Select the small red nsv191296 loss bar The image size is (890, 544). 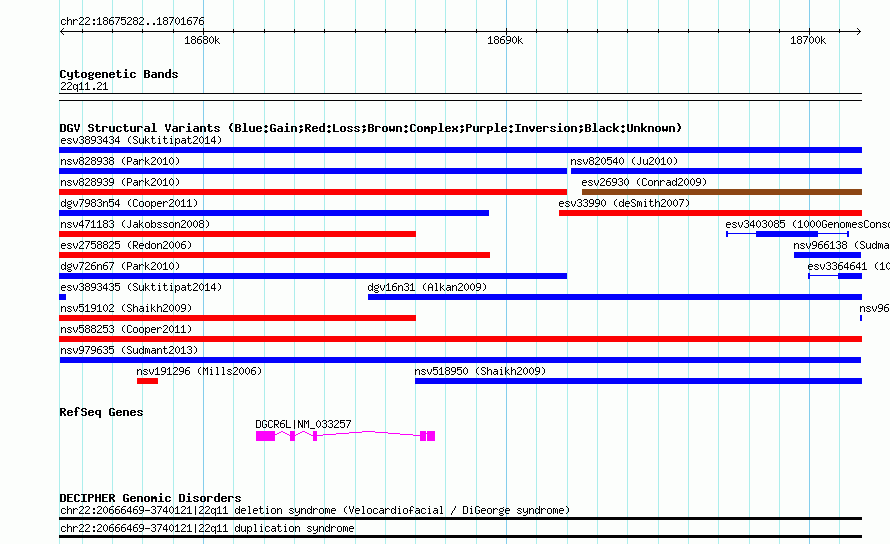(x=147, y=381)
